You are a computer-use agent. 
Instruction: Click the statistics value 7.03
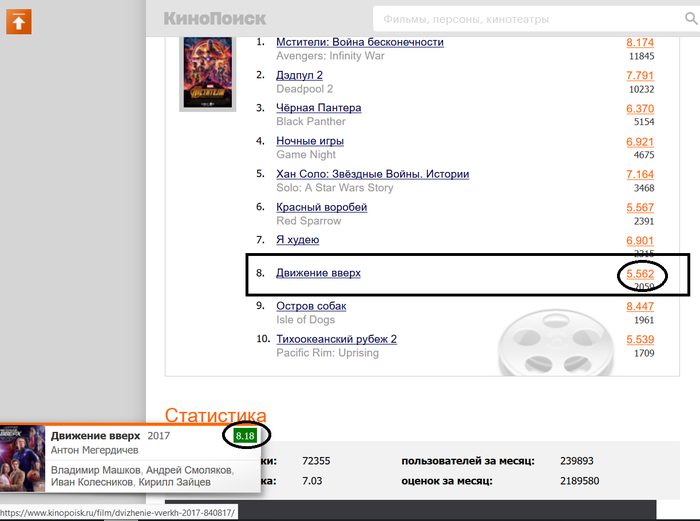pos(312,481)
